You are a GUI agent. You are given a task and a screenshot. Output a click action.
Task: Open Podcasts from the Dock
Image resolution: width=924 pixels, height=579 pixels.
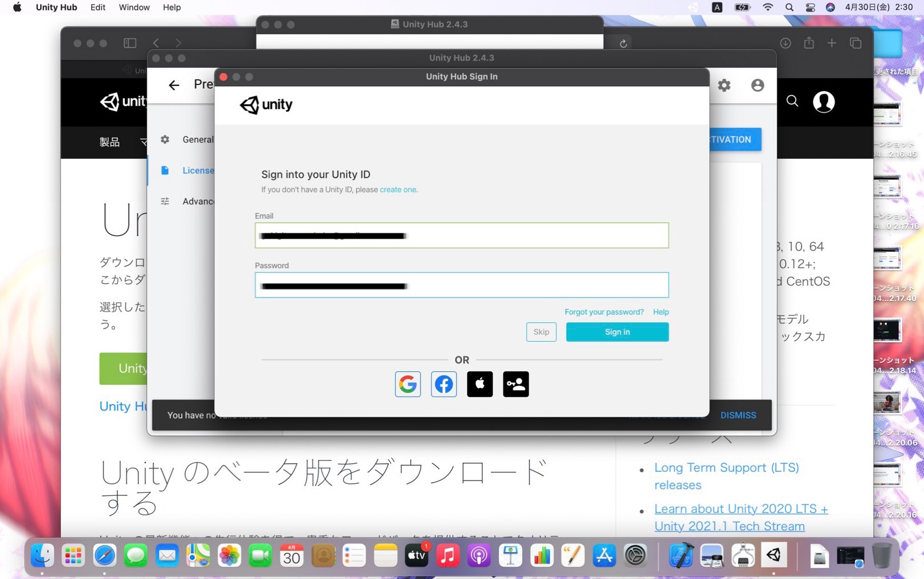(479, 555)
